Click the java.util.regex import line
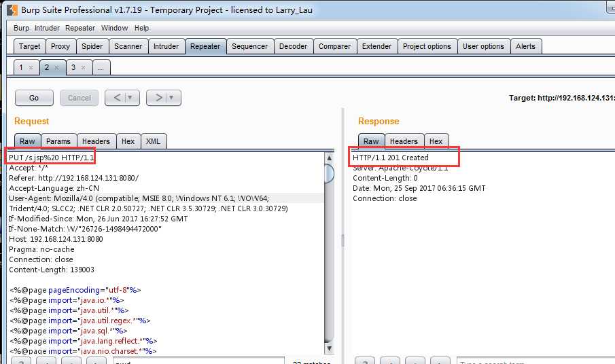 point(80,321)
